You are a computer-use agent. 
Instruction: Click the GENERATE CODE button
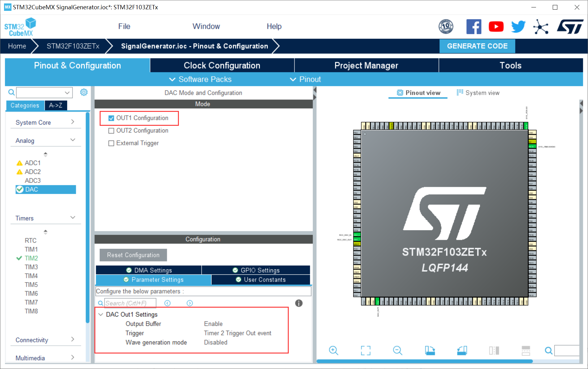click(x=477, y=46)
